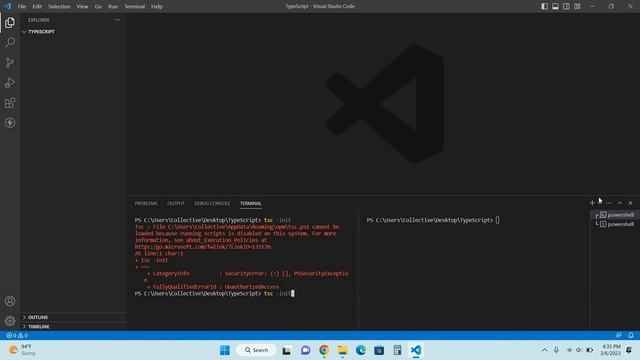
Task: Open the File menu
Action: point(22,7)
